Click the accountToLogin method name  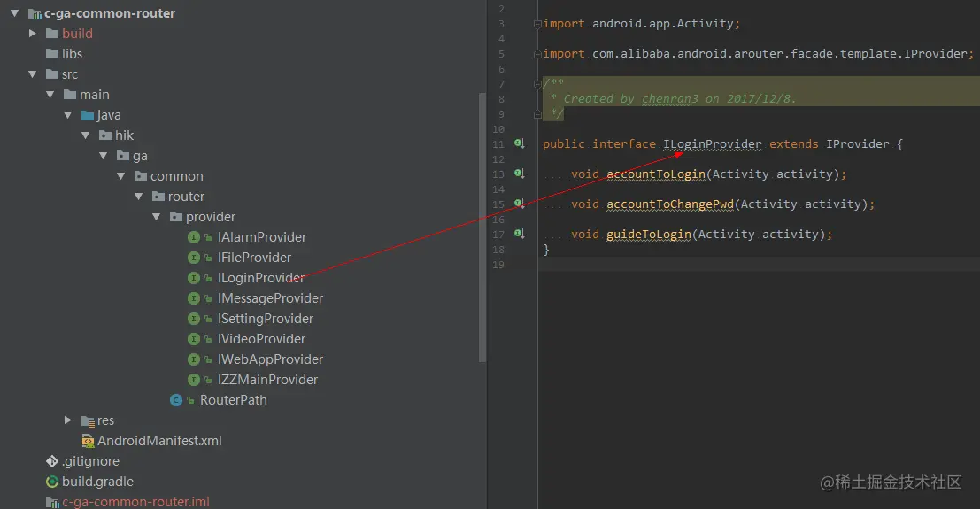656,174
